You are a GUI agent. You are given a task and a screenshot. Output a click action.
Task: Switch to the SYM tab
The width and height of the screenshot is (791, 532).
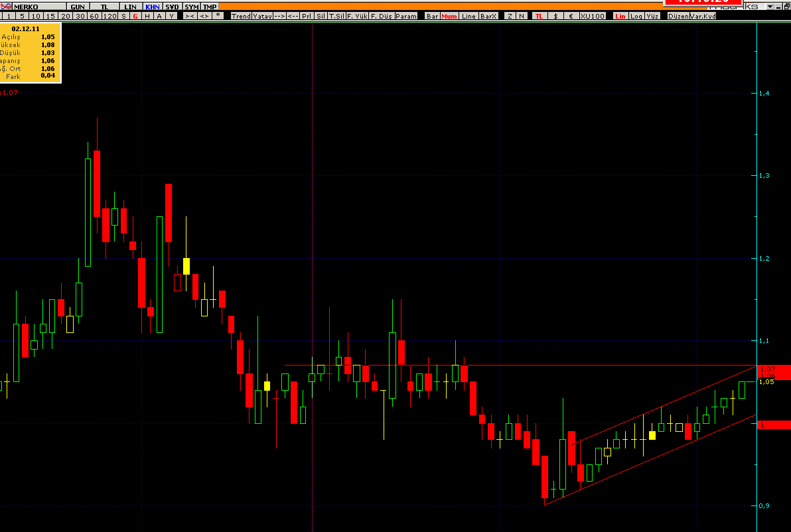click(192, 7)
